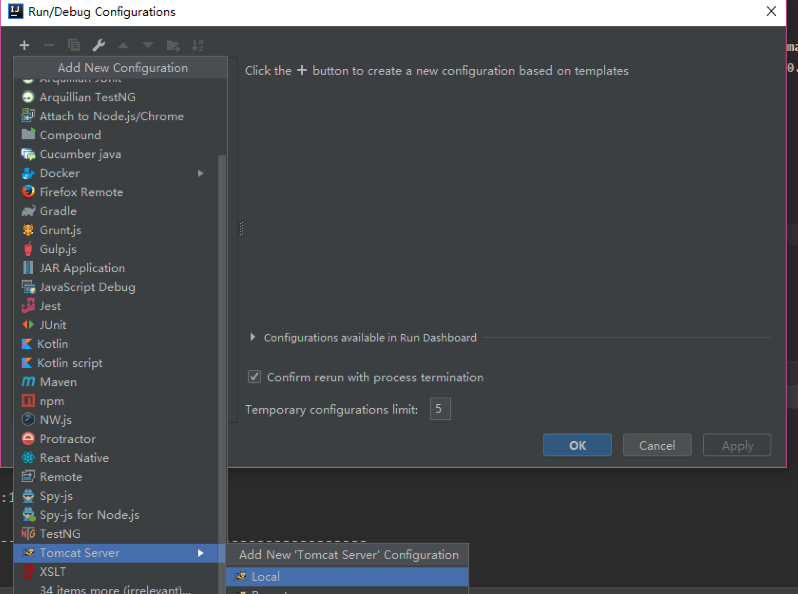This screenshot has height=594, width=798.
Task: Select Protractor configuration type
Action: tap(116, 439)
